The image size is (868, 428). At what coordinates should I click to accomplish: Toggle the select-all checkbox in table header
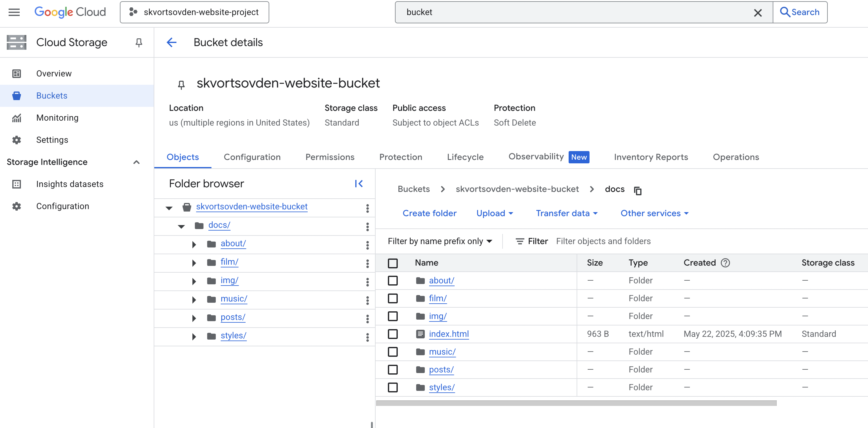pos(393,263)
